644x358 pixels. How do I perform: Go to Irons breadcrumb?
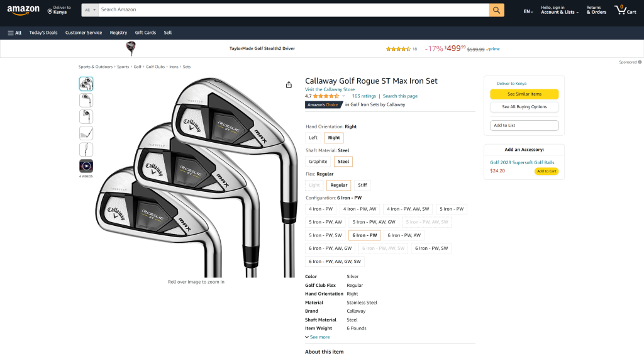tap(174, 67)
